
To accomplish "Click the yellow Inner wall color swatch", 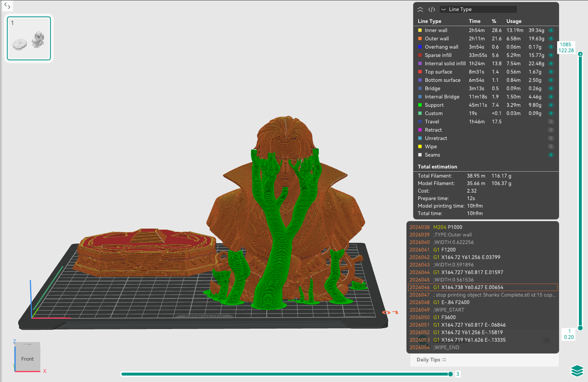I will tap(420, 30).
